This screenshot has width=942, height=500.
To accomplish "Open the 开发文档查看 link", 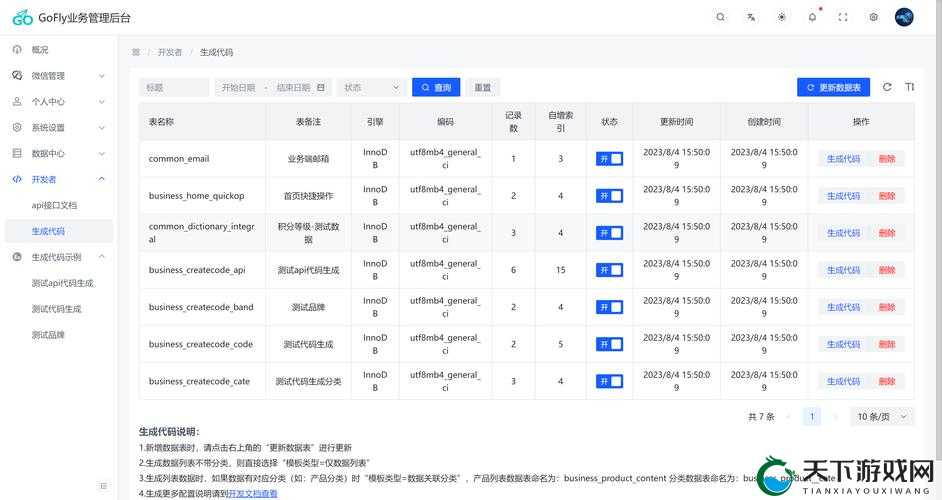I will point(253,493).
